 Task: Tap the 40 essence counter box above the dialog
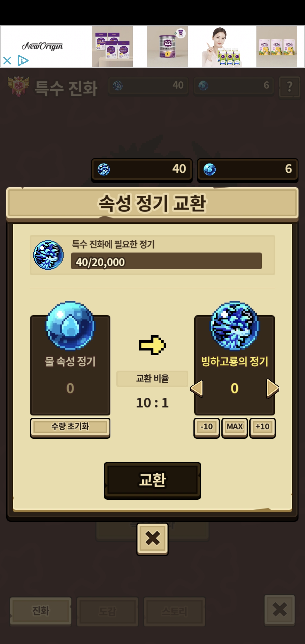click(142, 170)
